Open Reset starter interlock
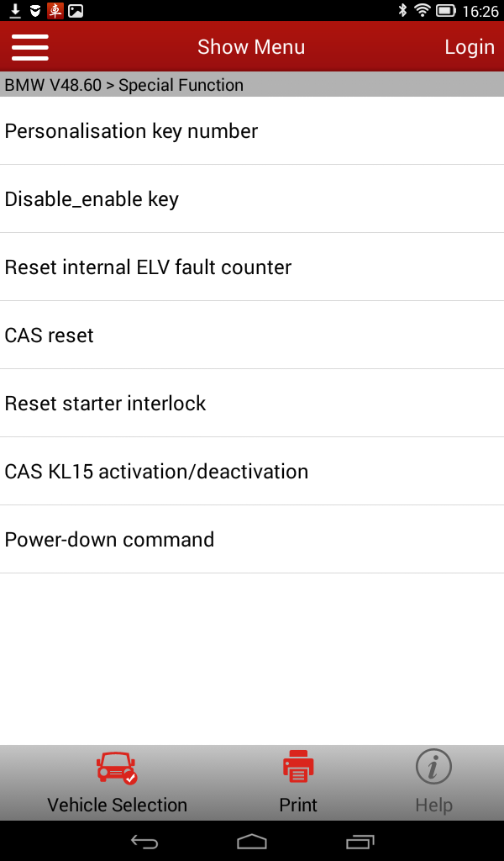This screenshot has width=504, height=861. (x=252, y=403)
